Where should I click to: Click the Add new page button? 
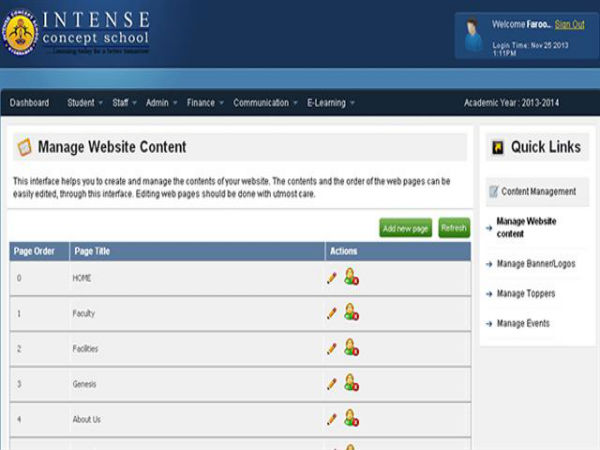coord(406,228)
